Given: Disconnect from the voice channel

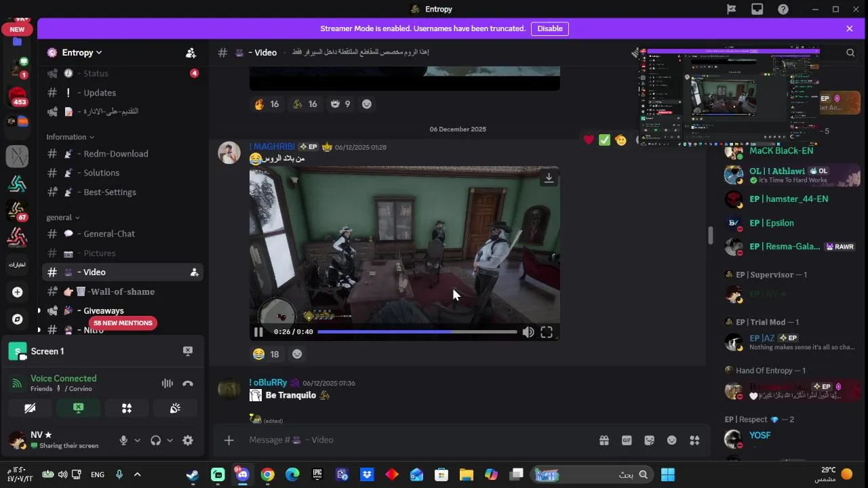Looking at the screenshot, I should pyautogui.click(x=188, y=384).
